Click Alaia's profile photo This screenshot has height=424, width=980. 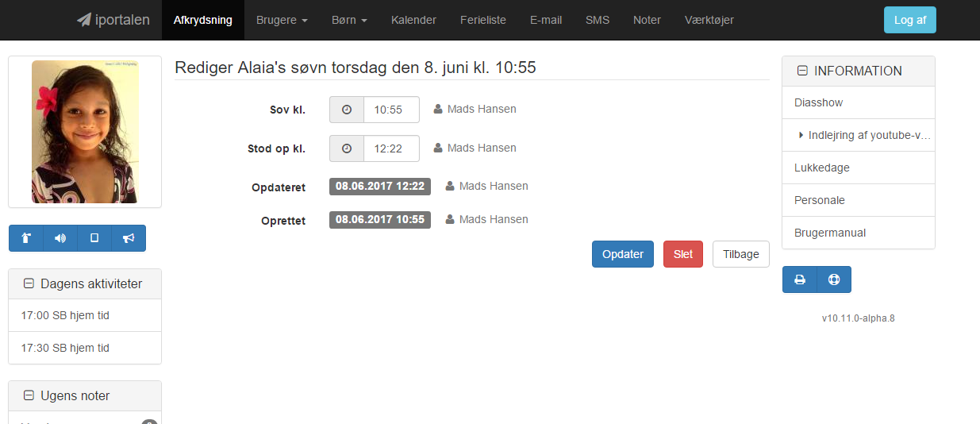click(85, 132)
